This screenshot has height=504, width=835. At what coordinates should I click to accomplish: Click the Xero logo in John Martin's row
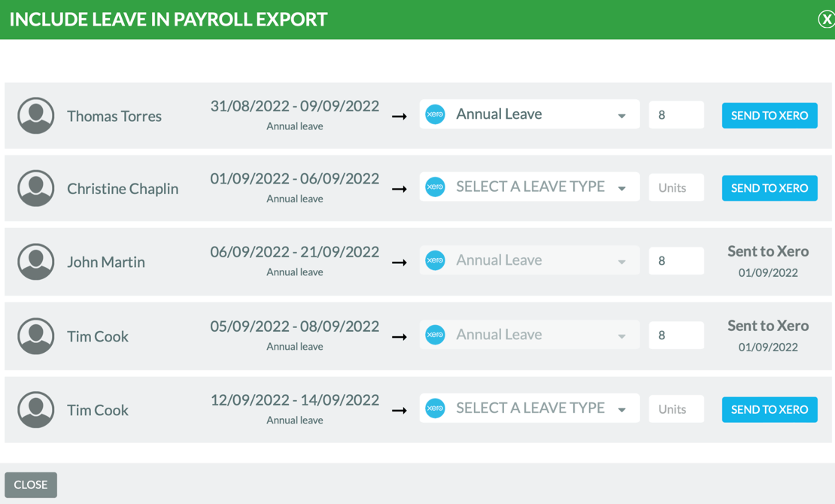coord(436,260)
